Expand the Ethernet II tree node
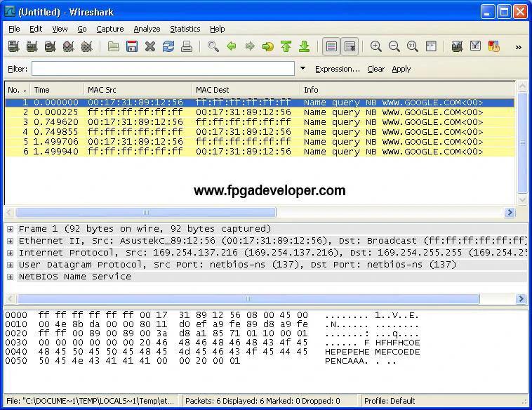 coord(10,241)
